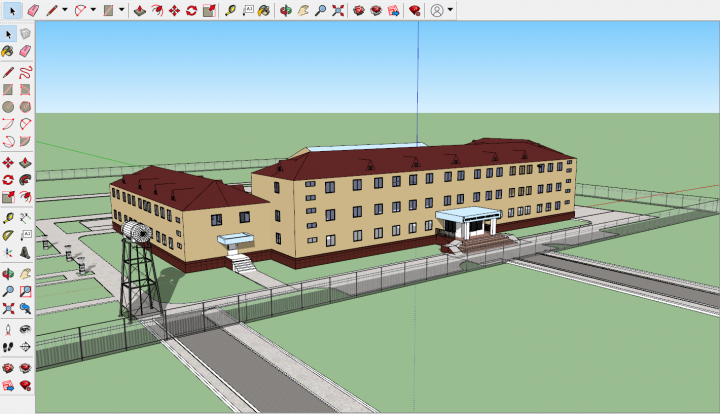720x414 pixels.
Task: Click Send to LayOut in the top toolbar
Action: pyautogui.click(x=394, y=11)
